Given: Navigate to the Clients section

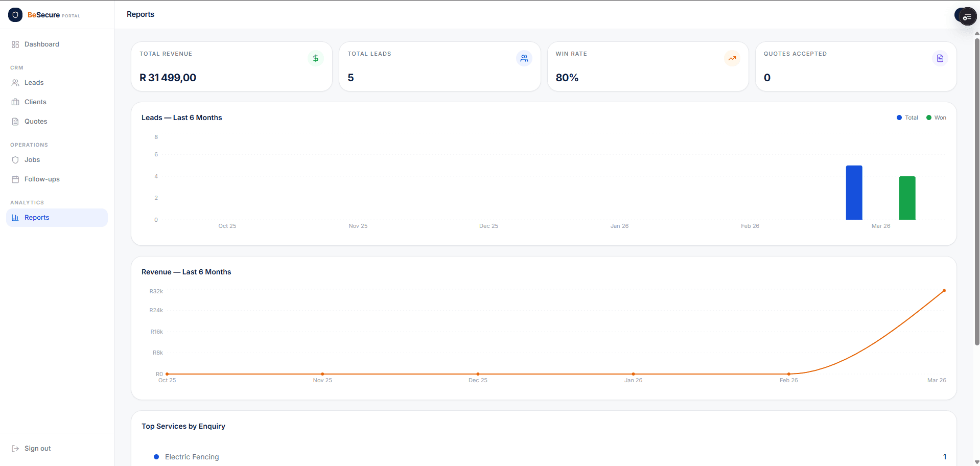Looking at the screenshot, I should pos(36,102).
